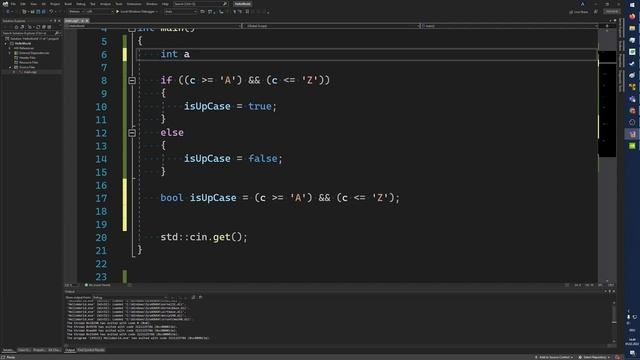Click Select Repository in status bar

coord(595,357)
